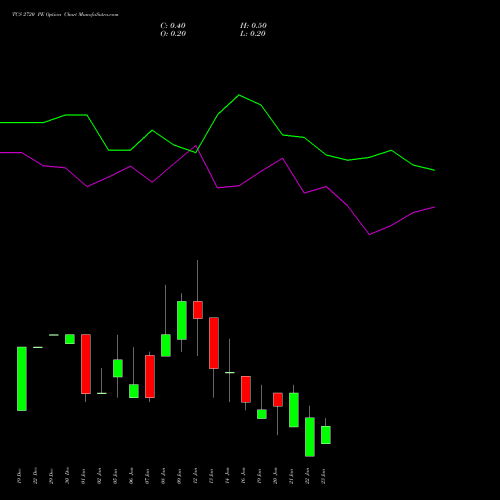Click the green 21 Jan candle
The height and width of the screenshot is (500, 500).
click(294, 410)
